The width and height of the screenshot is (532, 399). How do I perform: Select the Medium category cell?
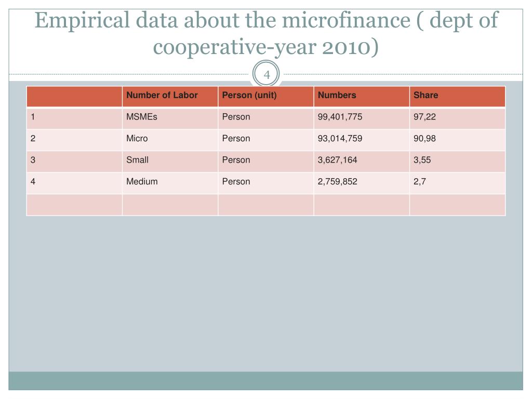(170, 183)
